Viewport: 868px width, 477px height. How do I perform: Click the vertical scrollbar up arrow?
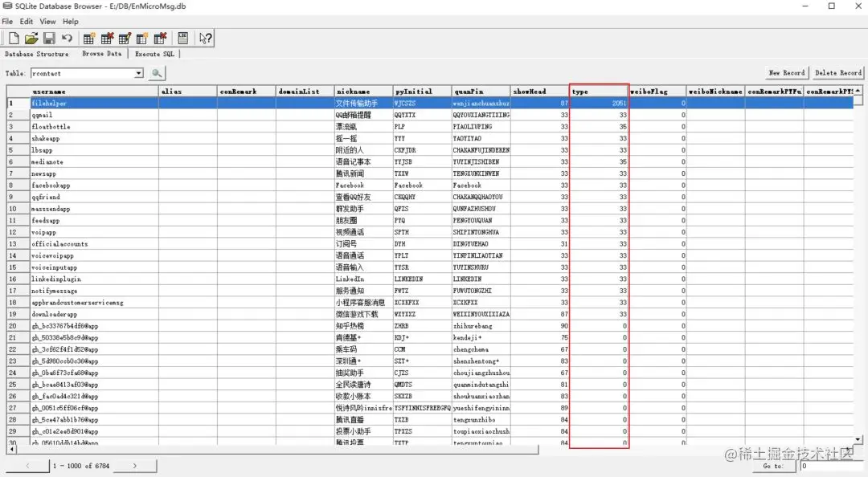[x=858, y=90]
